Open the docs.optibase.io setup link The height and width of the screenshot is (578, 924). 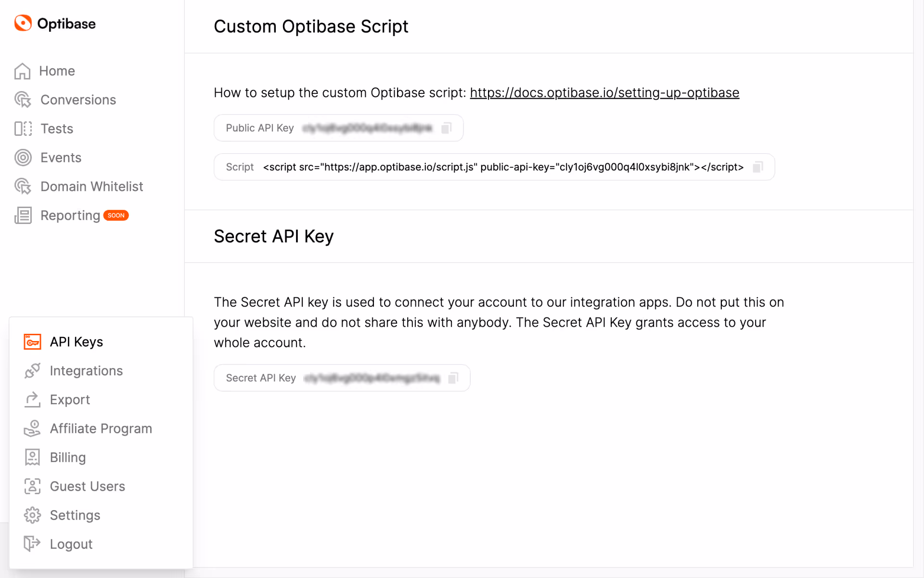604,92
